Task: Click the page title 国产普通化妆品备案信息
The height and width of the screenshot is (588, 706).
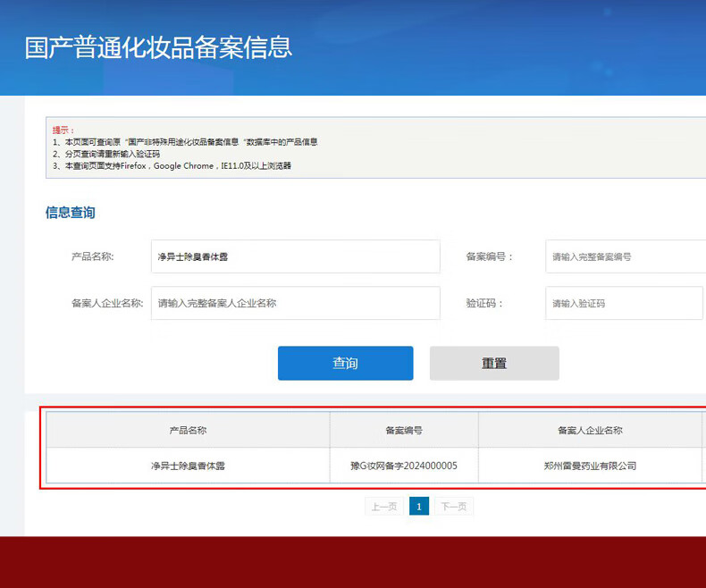Action: [x=158, y=47]
